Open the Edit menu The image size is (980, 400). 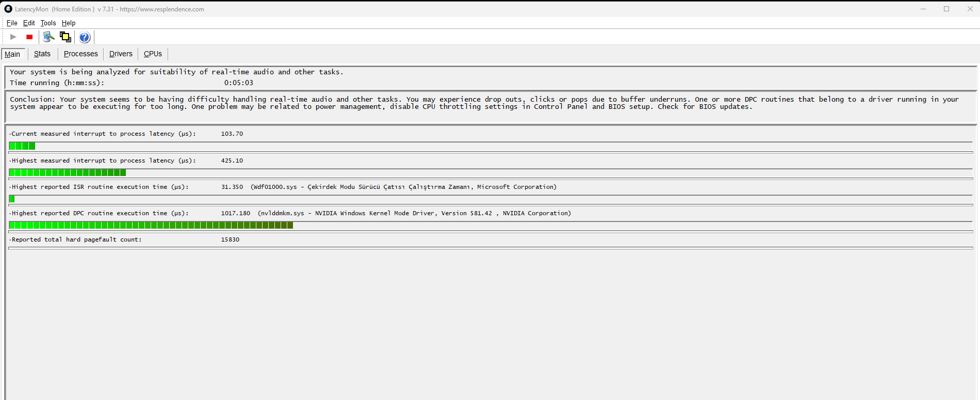click(x=29, y=23)
